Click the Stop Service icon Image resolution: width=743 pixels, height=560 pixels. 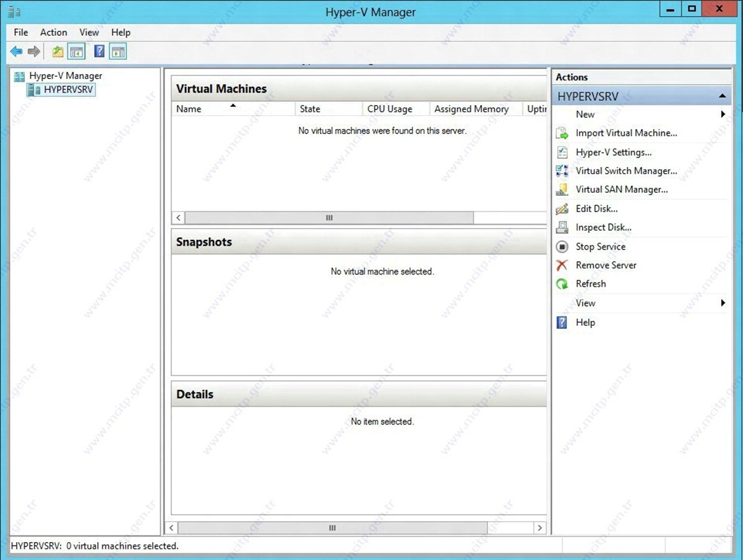[x=562, y=247]
